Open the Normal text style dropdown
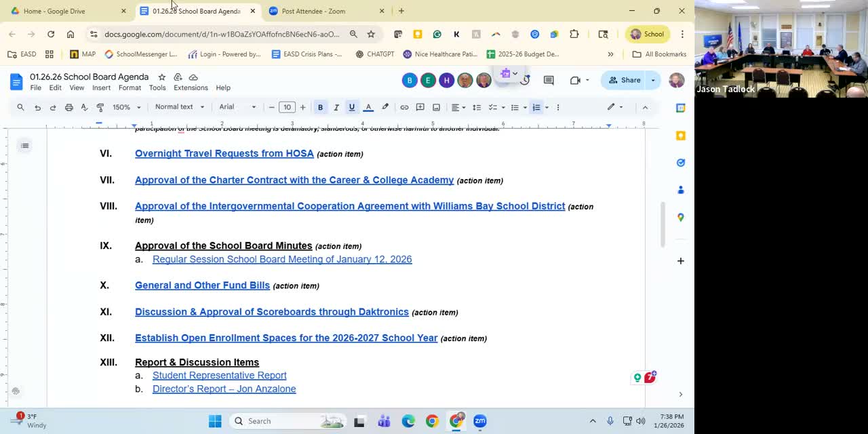This screenshot has width=868, height=434. coord(179,107)
